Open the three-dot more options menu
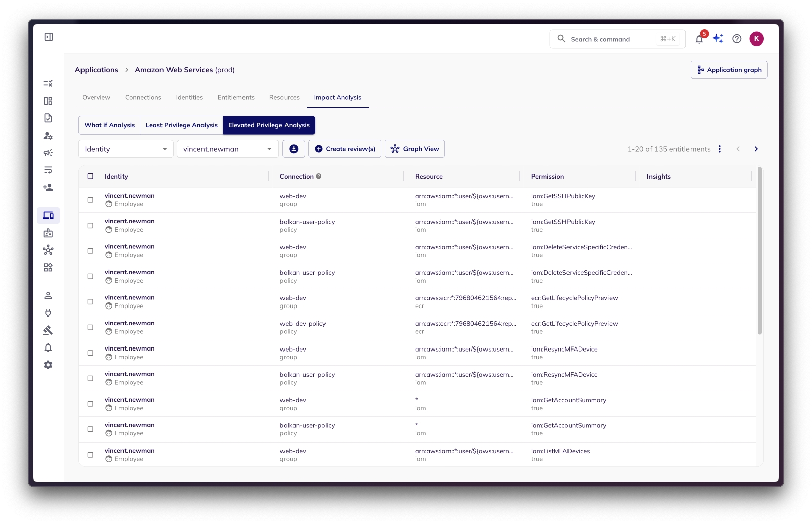This screenshot has height=524, width=812. tap(719, 149)
